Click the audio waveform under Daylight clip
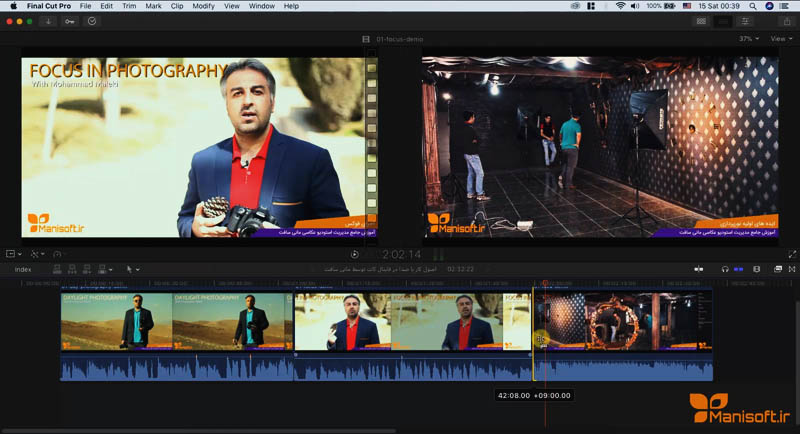This screenshot has height=434, width=800. pyautogui.click(x=177, y=367)
